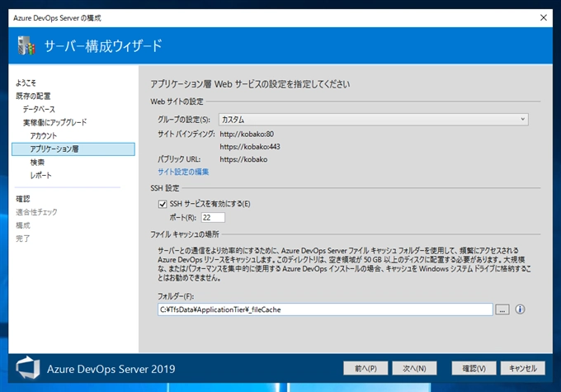Click the 次へ(N) button
Image resolution: width=561 pixels, height=392 pixels.
click(x=414, y=368)
